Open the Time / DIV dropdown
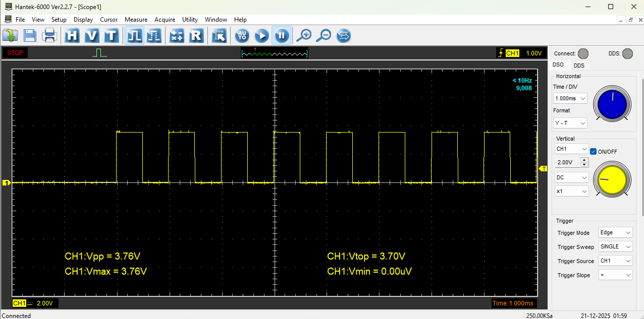 (x=570, y=98)
